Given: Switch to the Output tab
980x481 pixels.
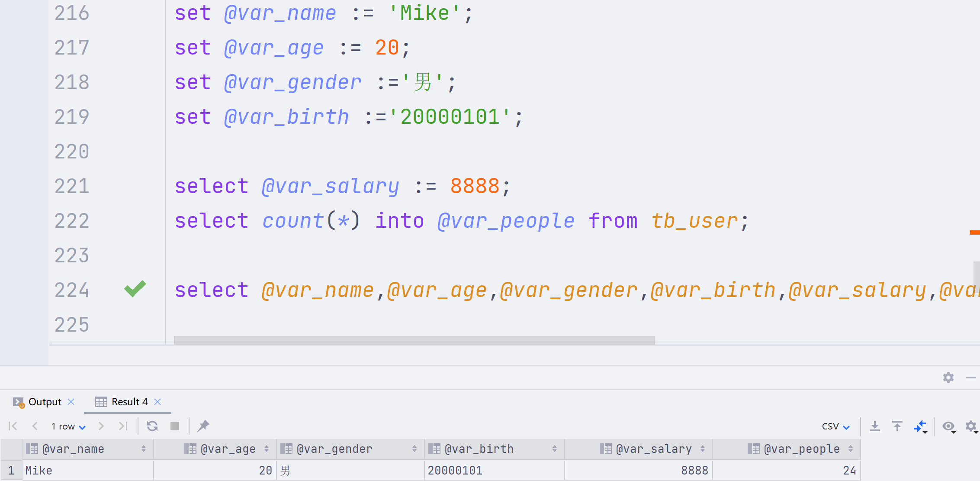Looking at the screenshot, I should coord(45,402).
